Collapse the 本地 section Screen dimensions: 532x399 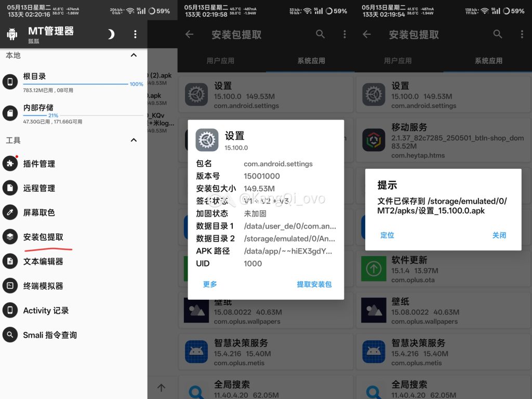pyautogui.click(x=134, y=55)
